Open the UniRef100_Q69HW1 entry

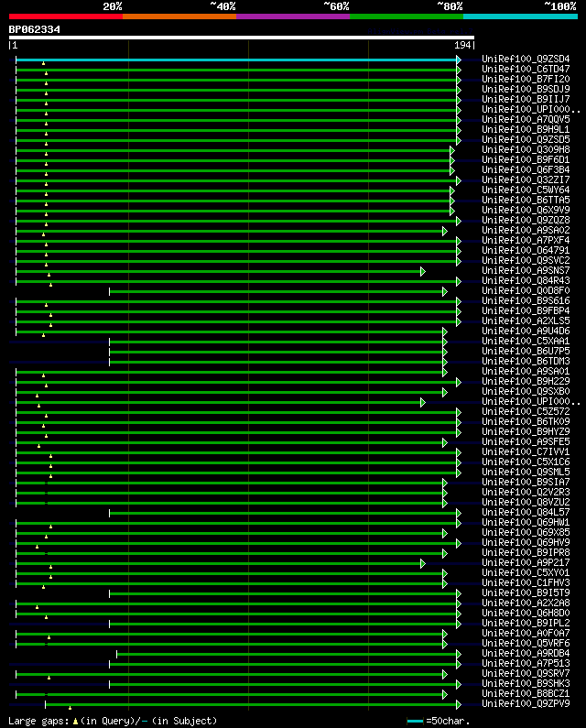pyautogui.click(x=526, y=523)
